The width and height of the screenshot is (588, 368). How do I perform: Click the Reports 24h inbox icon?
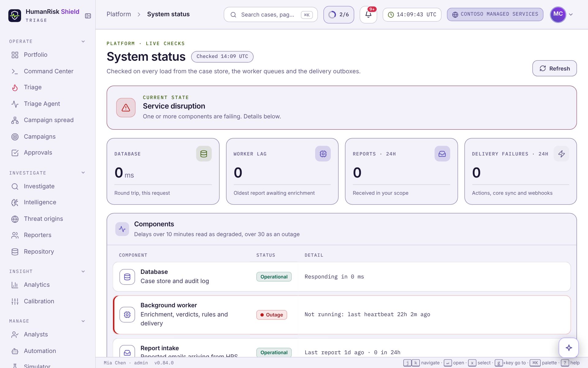click(x=442, y=154)
